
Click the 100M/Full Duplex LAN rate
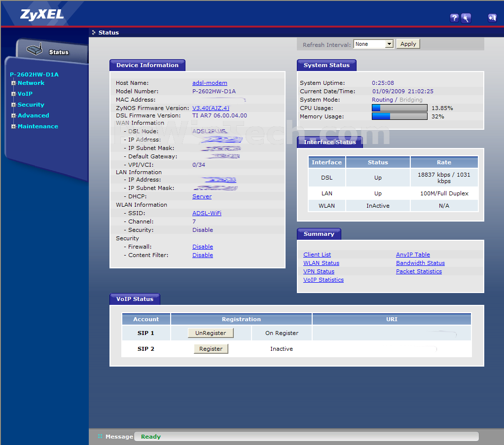point(444,193)
